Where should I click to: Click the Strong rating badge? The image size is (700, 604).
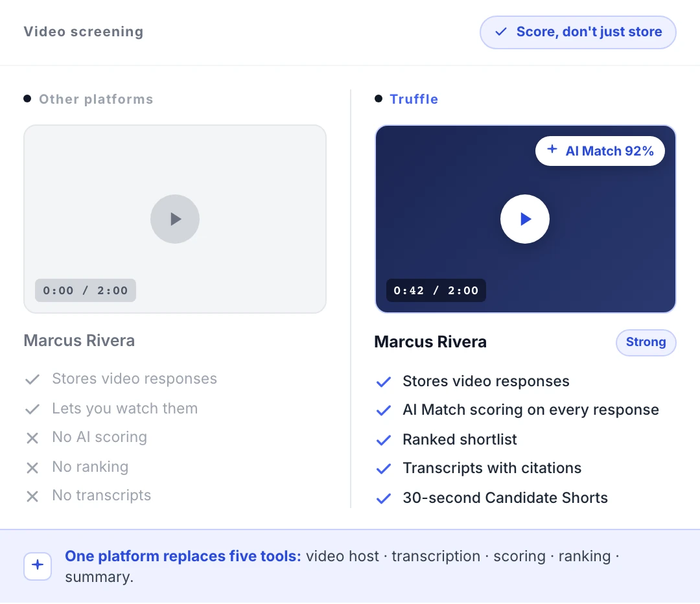pos(646,342)
